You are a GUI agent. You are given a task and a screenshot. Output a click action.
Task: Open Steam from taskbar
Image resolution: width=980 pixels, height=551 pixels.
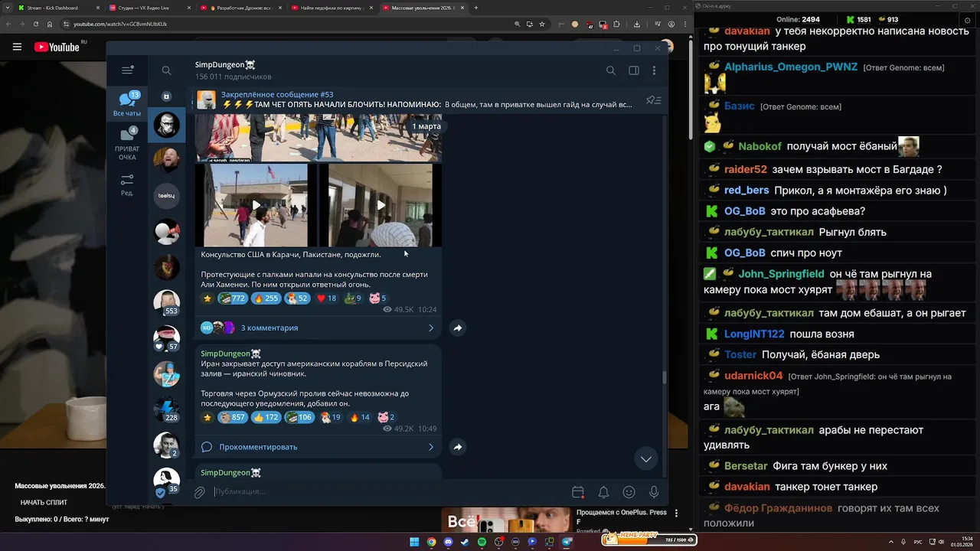(x=465, y=542)
